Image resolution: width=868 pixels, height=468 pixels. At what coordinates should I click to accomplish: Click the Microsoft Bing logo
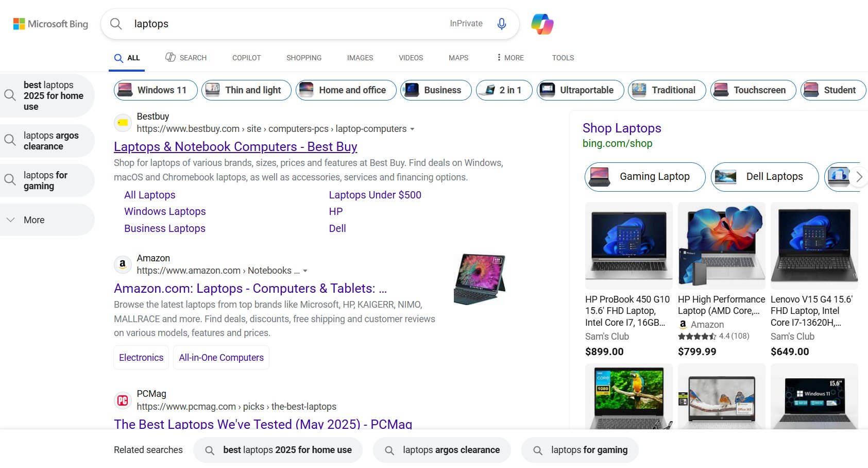50,24
